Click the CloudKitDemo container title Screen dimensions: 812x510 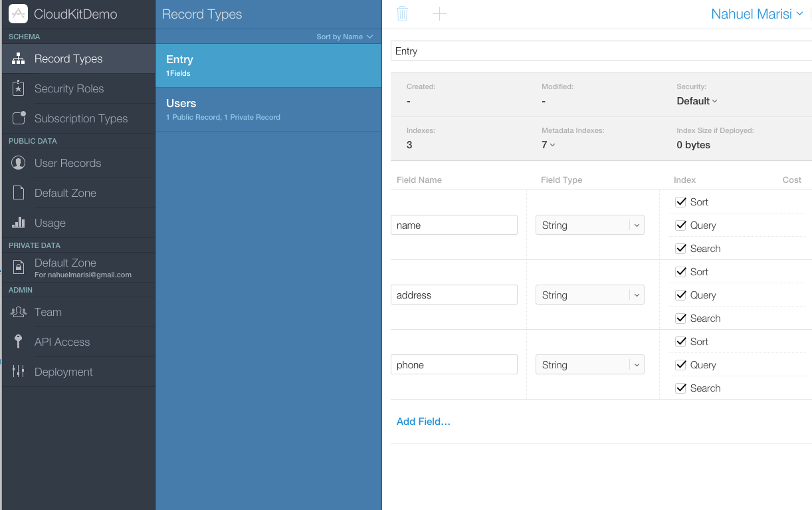coord(76,14)
